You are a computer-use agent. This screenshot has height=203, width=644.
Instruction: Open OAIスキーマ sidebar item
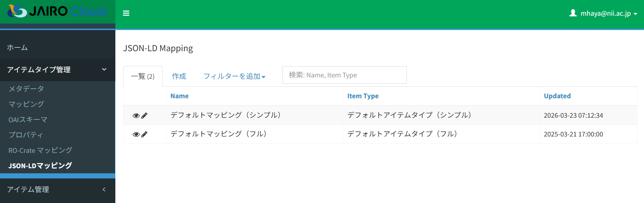(x=28, y=120)
